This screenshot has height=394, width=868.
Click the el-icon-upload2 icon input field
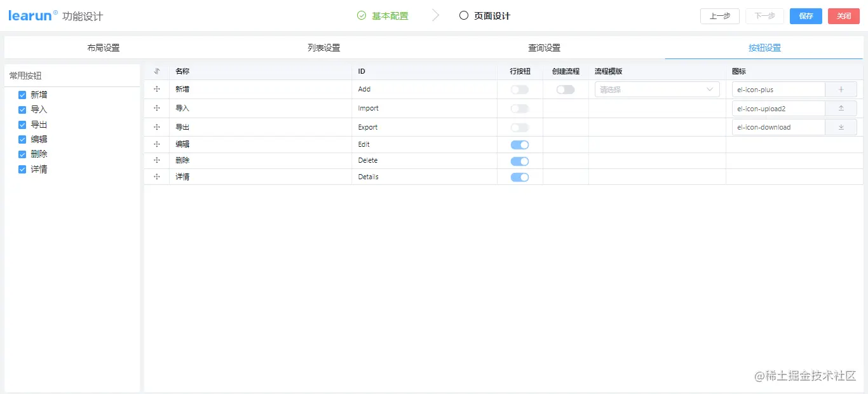pos(778,109)
